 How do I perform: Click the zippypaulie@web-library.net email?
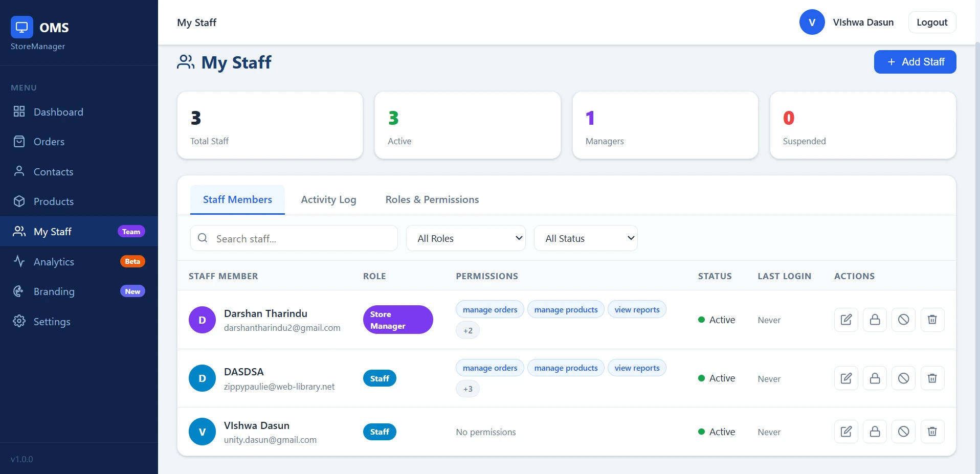[279, 387]
